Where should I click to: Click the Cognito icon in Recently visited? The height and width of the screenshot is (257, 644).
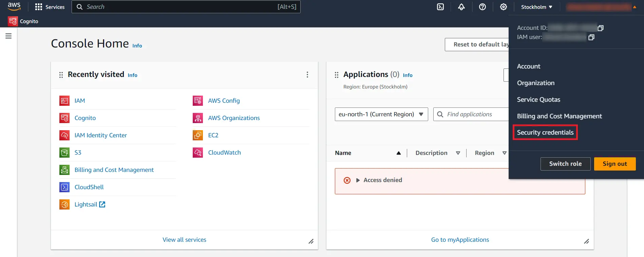(64, 118)
